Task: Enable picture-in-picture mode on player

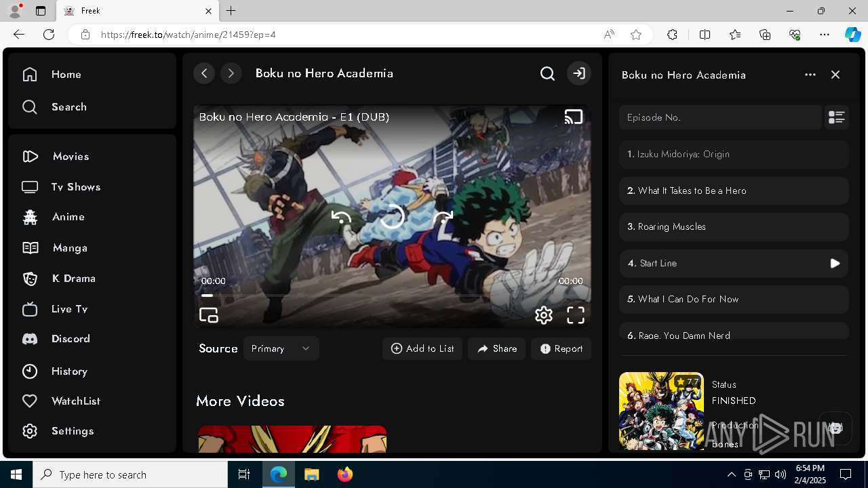Action: (x=209, y=315)
